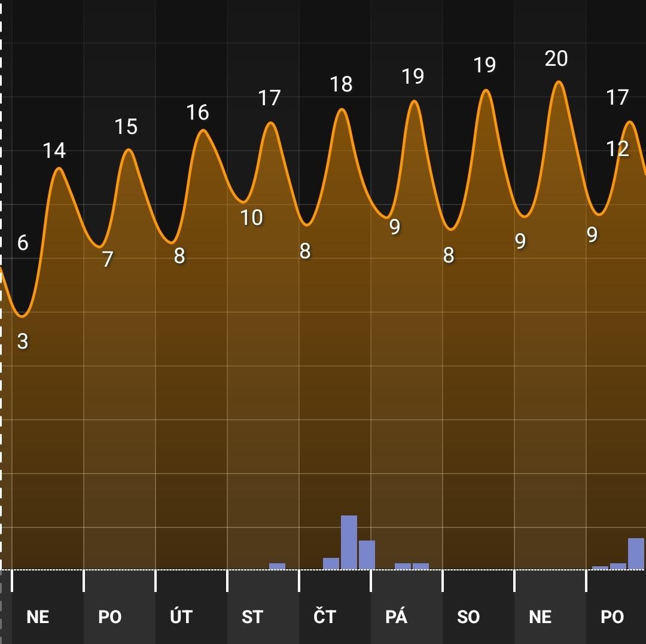Tap the orange curve trough above 3

click(x=23, y=316)
